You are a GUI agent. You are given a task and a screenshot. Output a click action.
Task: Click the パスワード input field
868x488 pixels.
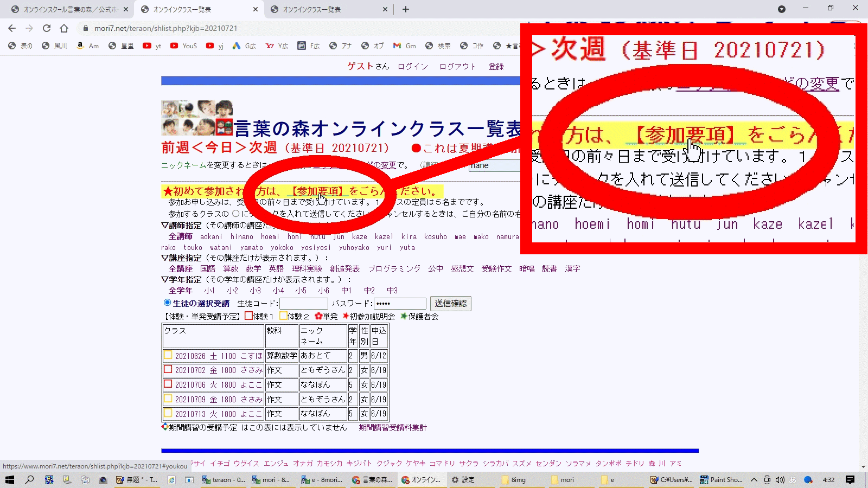[x=400, y=304]
